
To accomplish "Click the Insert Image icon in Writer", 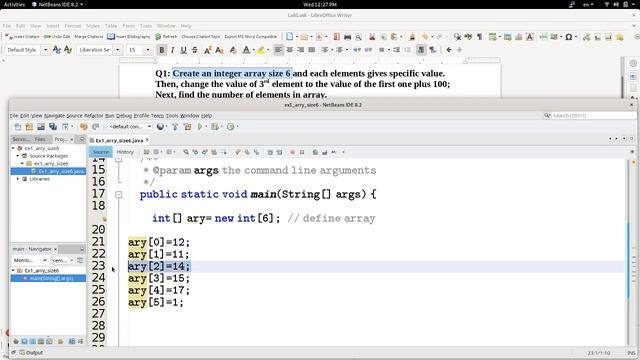I will tap(507, 37).
